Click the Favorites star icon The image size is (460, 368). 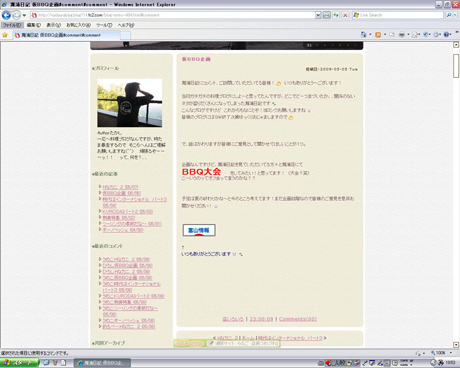pos(5,35)
